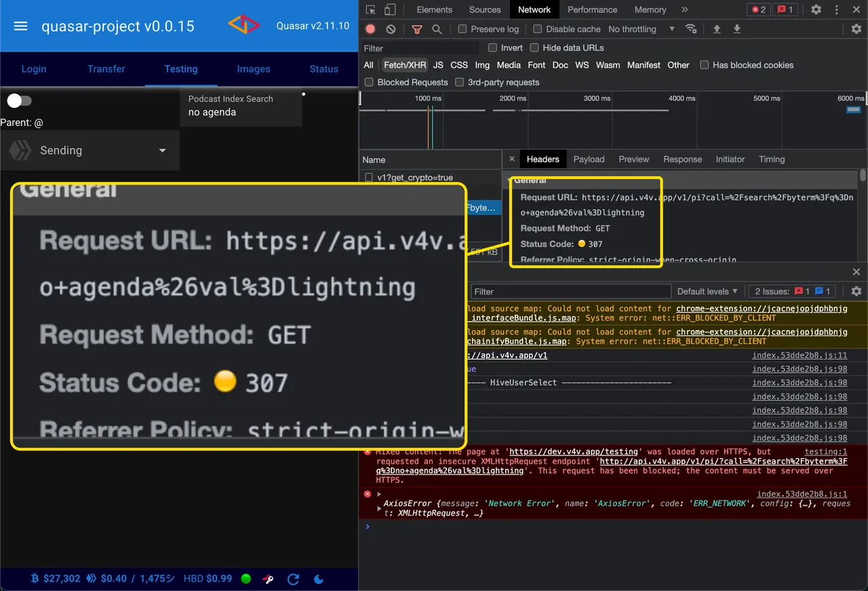Click the Hive logo next to $0.40
The width and height of the screenshot is (868, 591).
[x=92, y=579]
